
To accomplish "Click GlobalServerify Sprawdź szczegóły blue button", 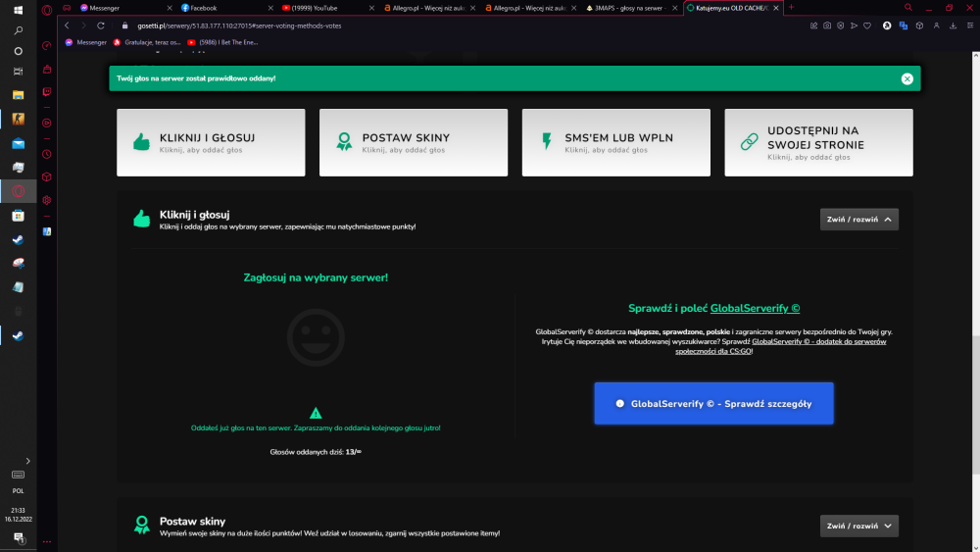I will click(x=713, y=403).
